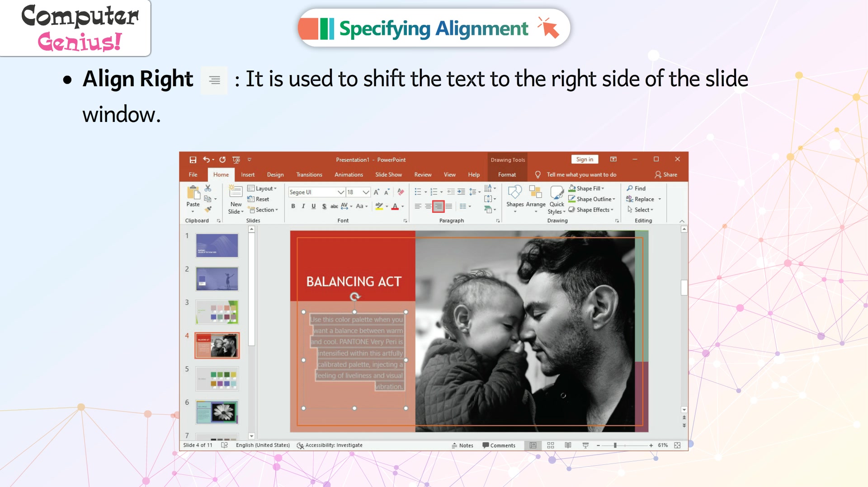Open the Shapes gallery
This screenshot has width=868, height=487.
[x=515, y=198]
